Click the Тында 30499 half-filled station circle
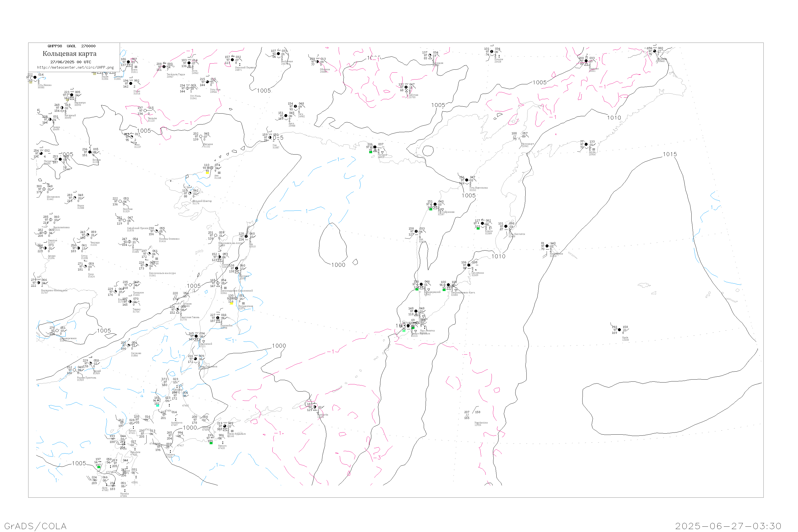The image size is (798, 532). pyautogui.click(x=50, y=119)
